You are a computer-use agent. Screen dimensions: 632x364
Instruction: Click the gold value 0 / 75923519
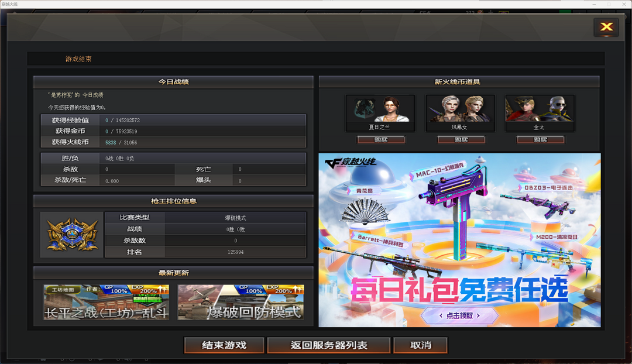coord(121,132)
